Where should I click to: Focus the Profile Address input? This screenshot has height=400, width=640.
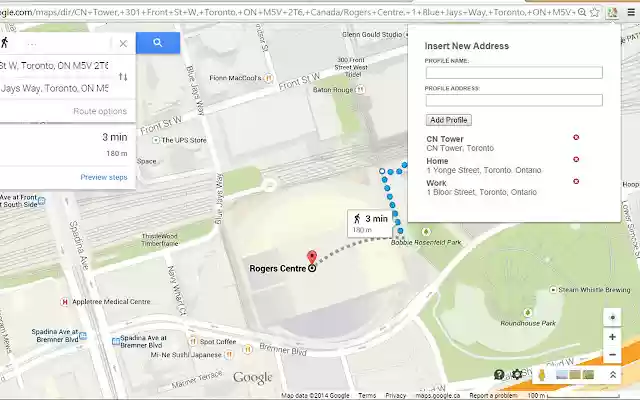(514, 100)
